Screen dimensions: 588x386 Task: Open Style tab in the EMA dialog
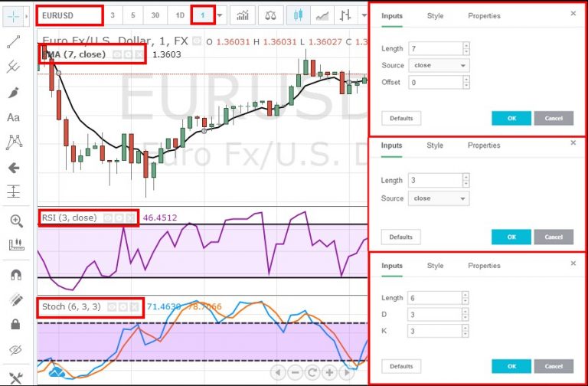tap(436, 16)
